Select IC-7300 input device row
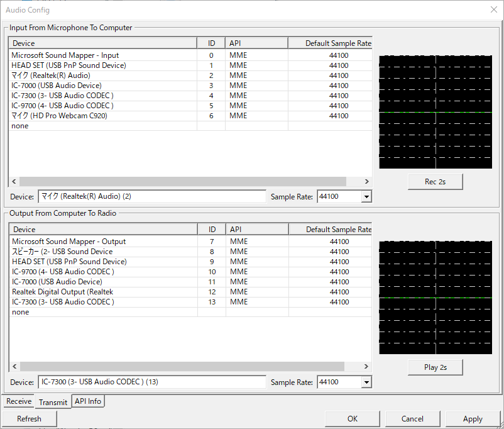Screen dimensions: 504x429 coord(190,96)
